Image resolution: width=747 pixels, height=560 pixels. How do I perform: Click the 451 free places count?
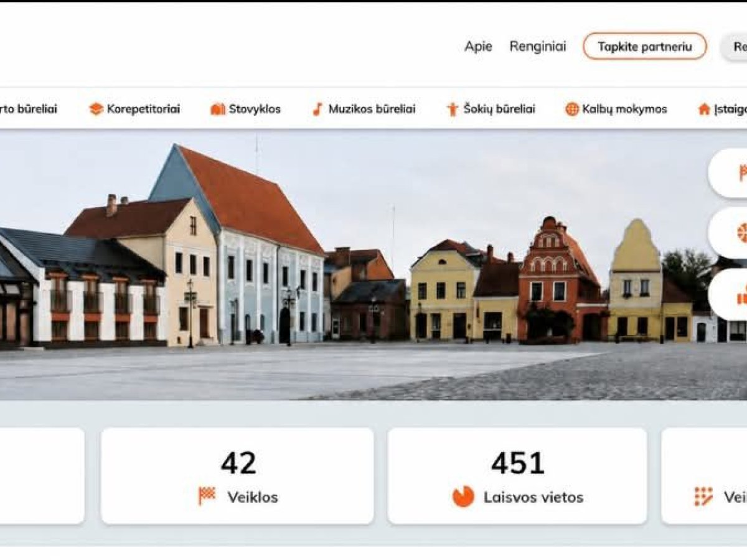click(517, 463)
